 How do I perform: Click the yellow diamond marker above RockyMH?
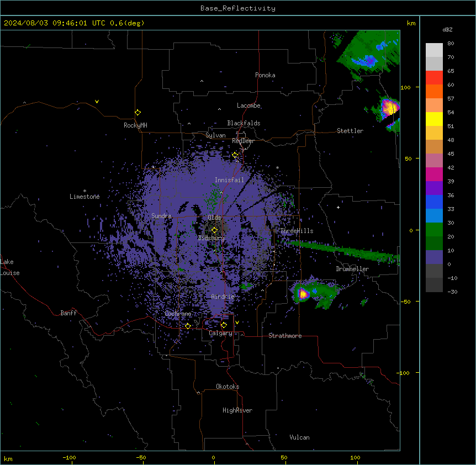pyautogui.click(x=137, y=113)
